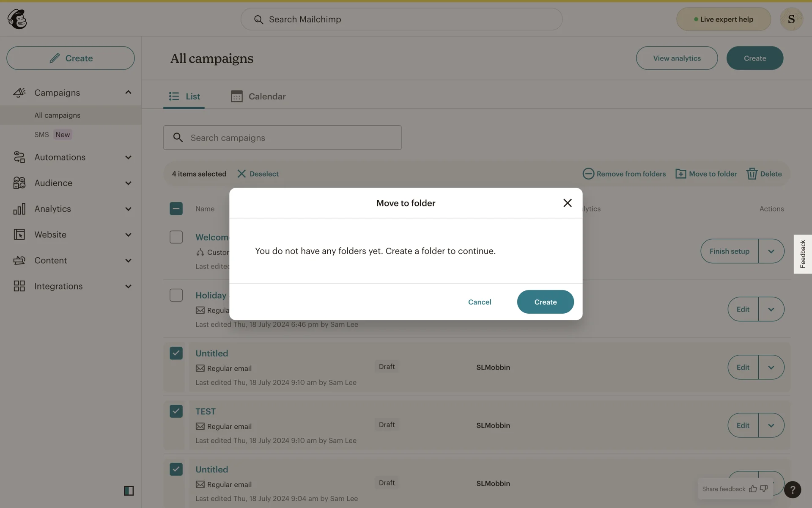Click Cancel in the dialog
812x508 pixels.
coord(479,302)
